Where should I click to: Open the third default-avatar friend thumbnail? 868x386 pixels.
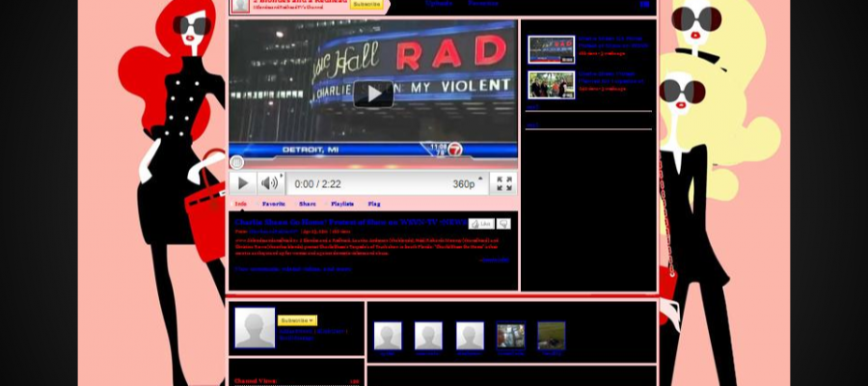(470, 336)
